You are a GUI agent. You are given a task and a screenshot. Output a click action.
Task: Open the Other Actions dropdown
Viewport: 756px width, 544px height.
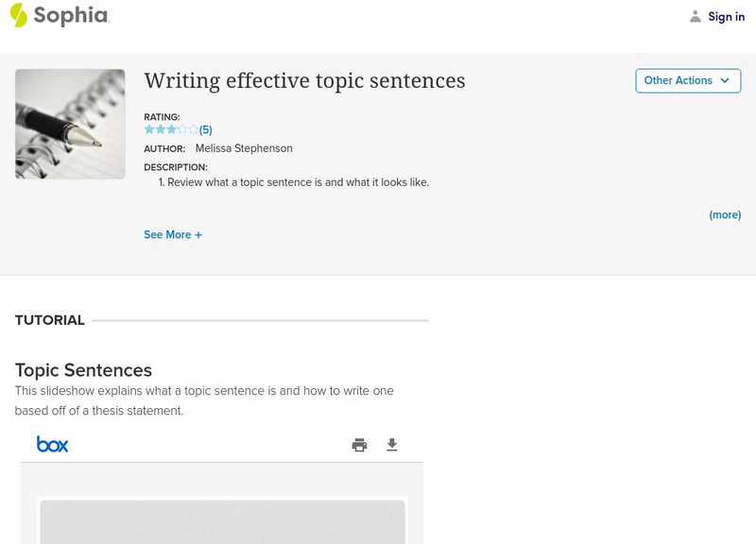687,81
